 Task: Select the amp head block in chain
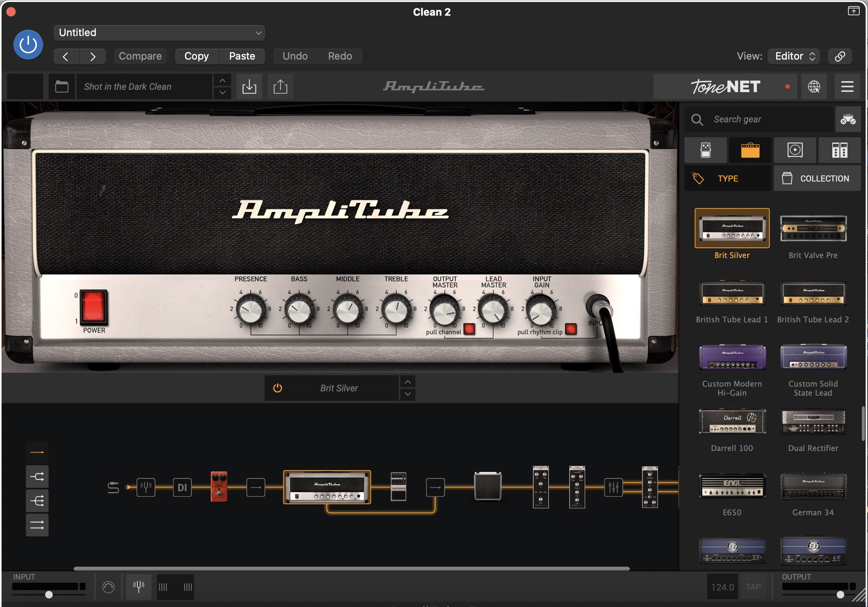pos(327,487)
